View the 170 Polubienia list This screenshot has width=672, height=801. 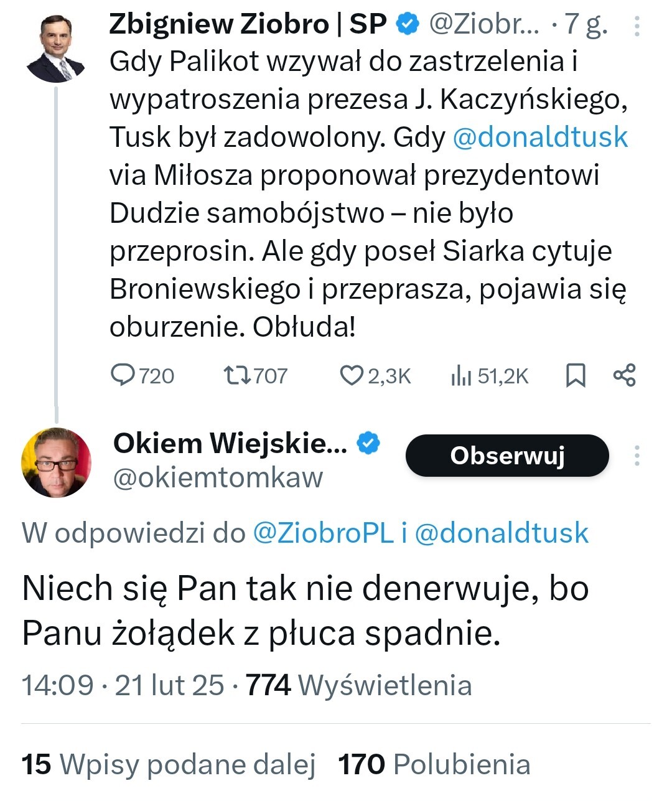[434, 764]
